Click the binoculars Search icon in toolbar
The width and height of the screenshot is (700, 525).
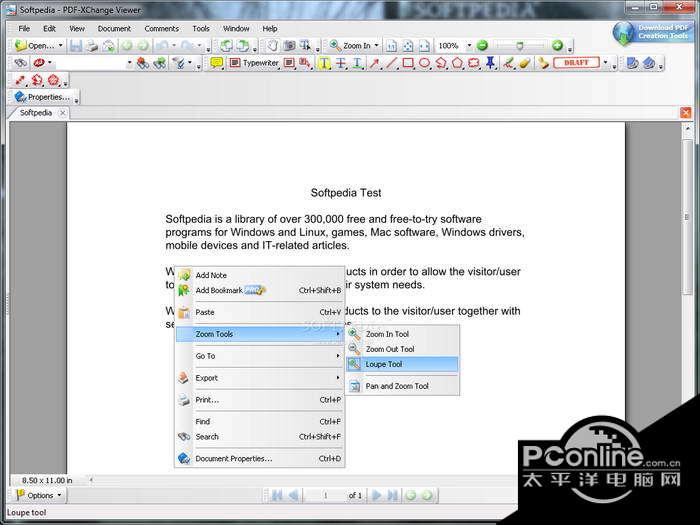(x=21, y=63)
